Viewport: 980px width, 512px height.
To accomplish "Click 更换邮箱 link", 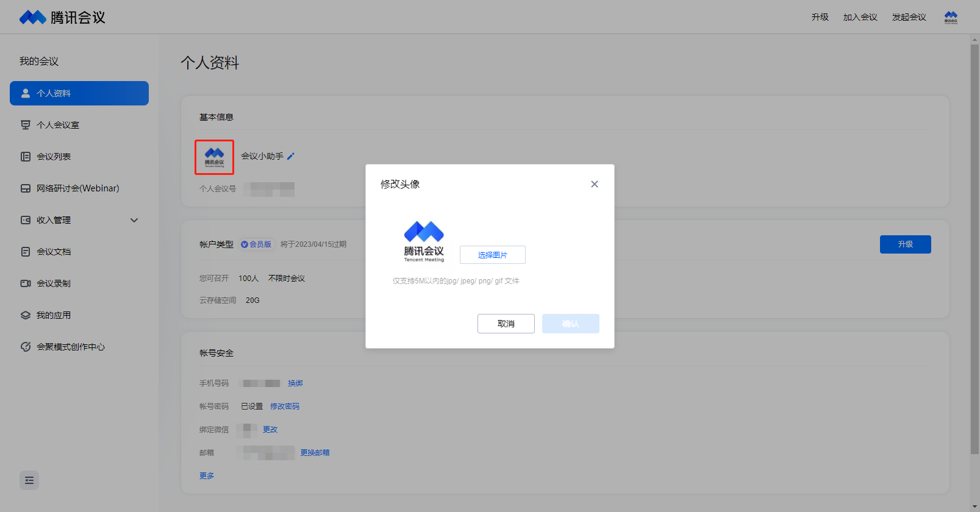I will pos(315,453).
